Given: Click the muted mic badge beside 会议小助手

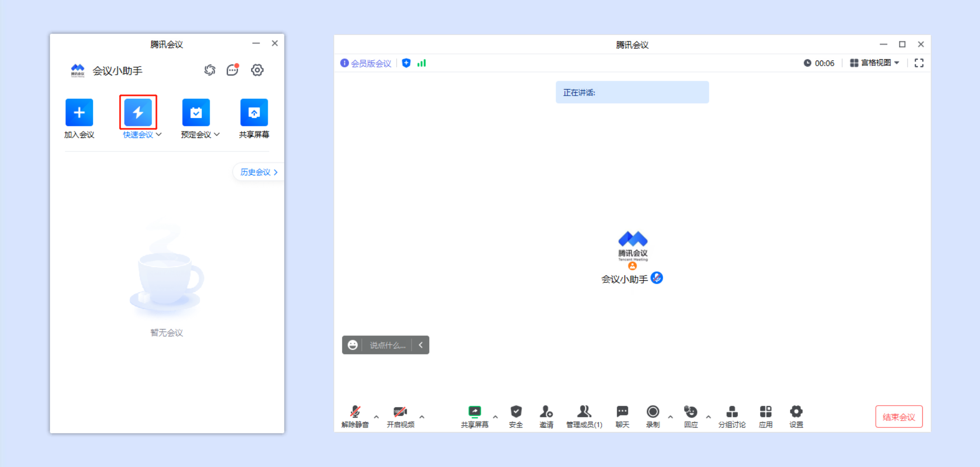Looking at the screenshot, I should coord(657,278).
